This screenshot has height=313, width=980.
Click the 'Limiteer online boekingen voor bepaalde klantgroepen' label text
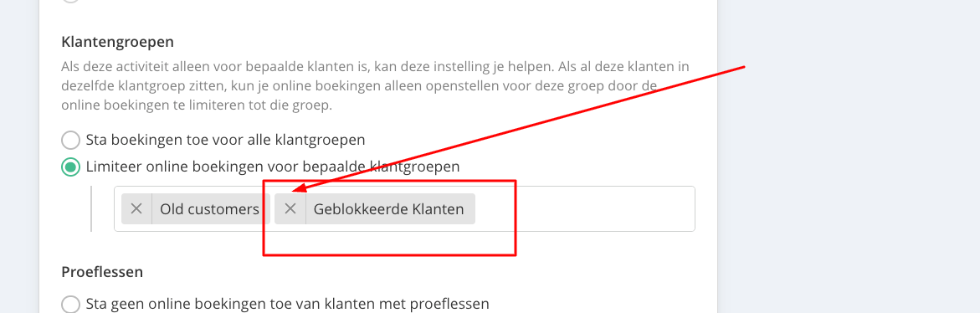point(273,167)
